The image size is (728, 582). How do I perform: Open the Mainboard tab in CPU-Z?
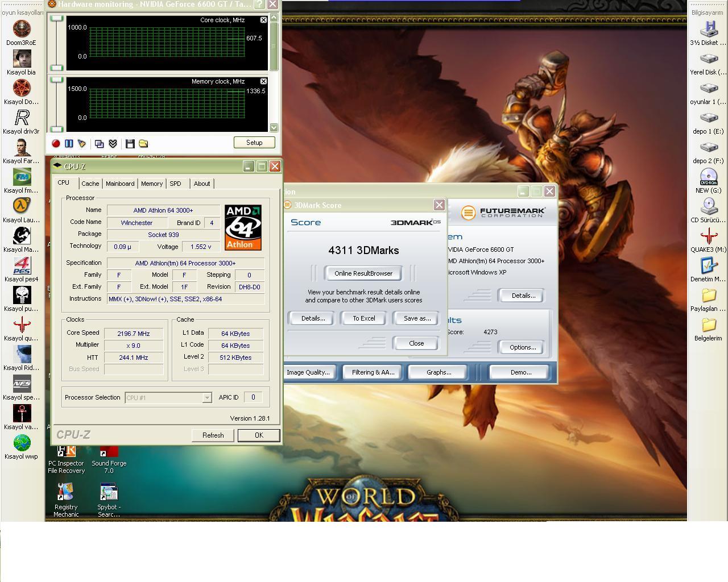[120, 184]
